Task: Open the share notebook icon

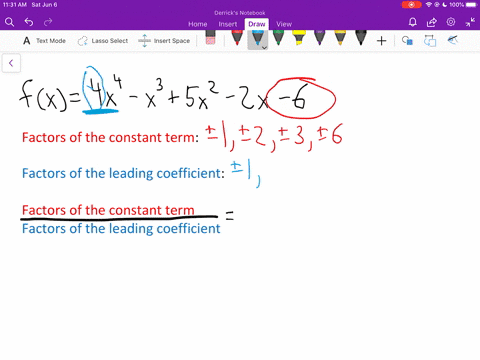Action: [x=432, y=22]
